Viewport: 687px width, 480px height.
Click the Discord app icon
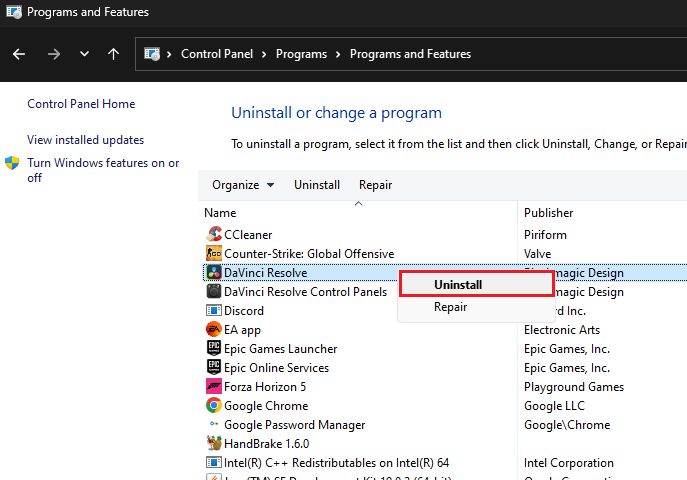[213, 311]
